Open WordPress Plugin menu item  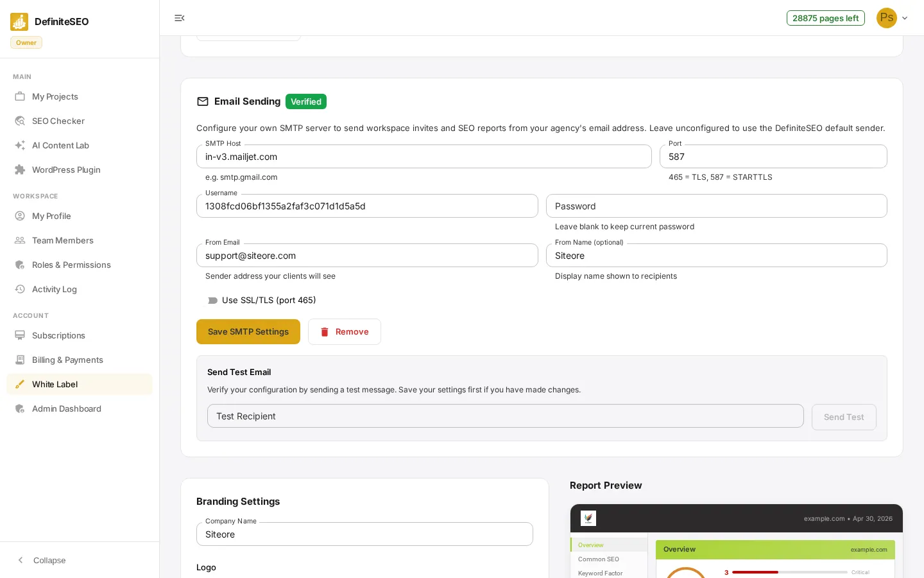pyautogui.click(x=80, y=170)
